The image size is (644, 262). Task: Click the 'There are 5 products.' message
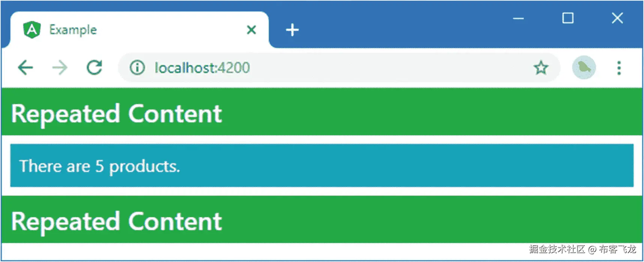[x=100, y=166]
